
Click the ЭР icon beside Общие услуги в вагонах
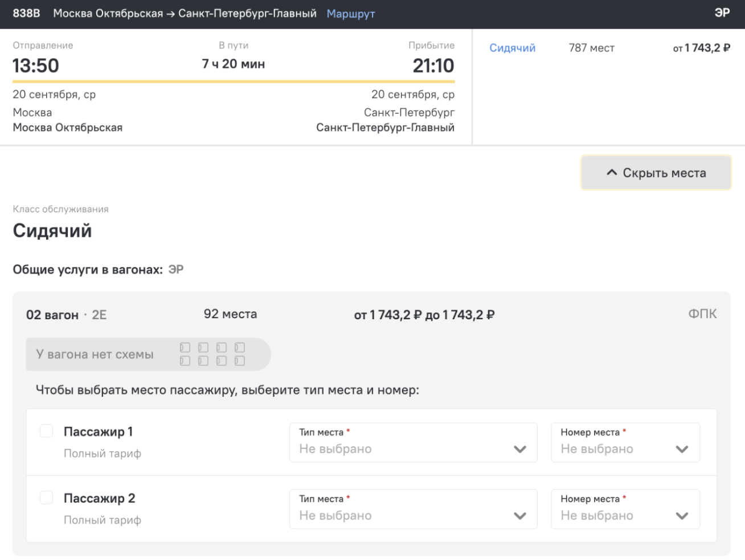(176, 270)
